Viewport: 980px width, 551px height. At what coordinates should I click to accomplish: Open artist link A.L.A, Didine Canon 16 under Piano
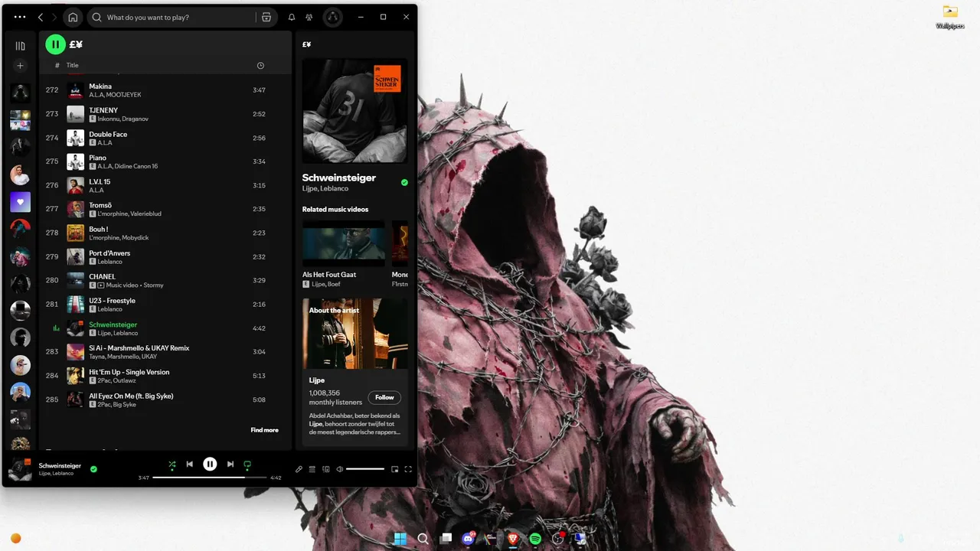pos(128,166)
